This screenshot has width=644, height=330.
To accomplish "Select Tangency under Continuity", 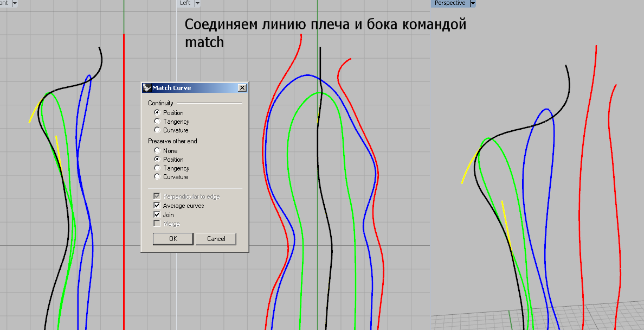I will [x=157, y=121].
